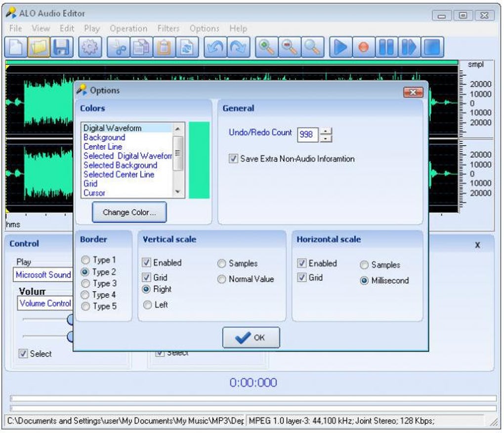Confirm options with the OK button
This screenshot has height=433, width=504.
[x=251, y=338]
